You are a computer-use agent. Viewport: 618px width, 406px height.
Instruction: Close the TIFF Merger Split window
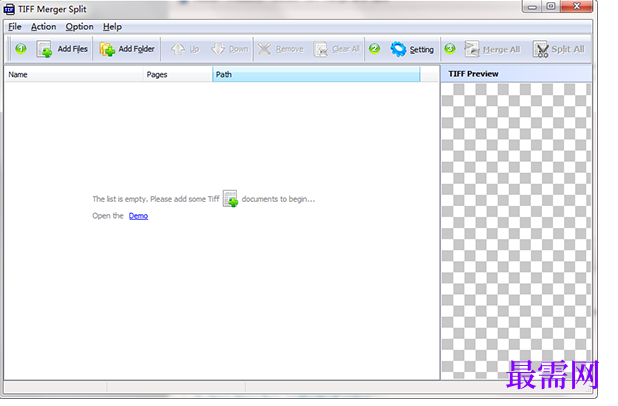click(x=577, y=6)
